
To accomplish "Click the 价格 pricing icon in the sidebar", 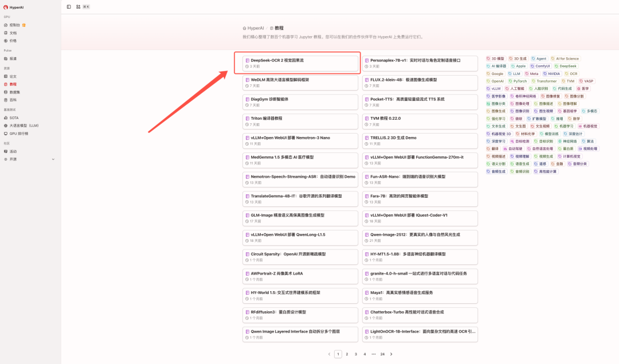I will [x=6, y=41].
